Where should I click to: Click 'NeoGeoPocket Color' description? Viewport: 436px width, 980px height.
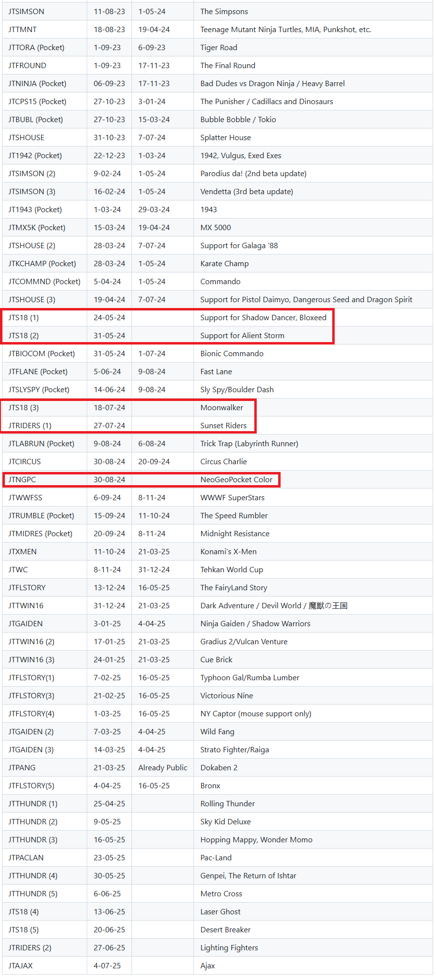pos(236,480)
